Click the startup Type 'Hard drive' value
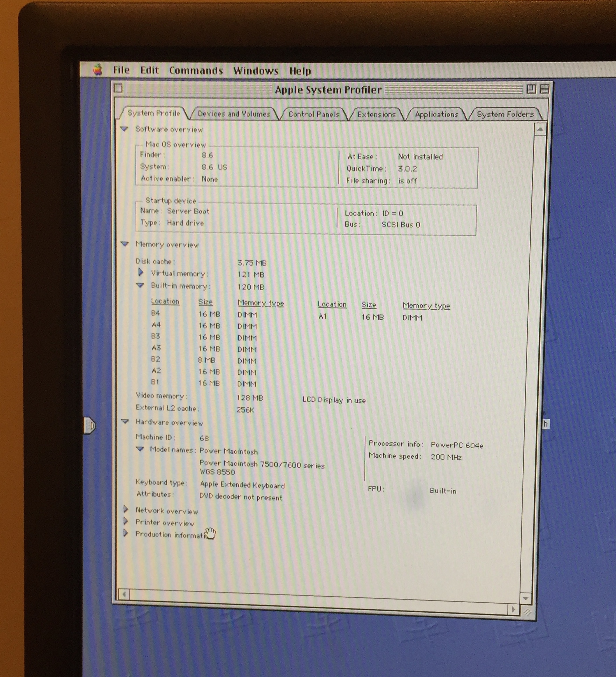 185,223
